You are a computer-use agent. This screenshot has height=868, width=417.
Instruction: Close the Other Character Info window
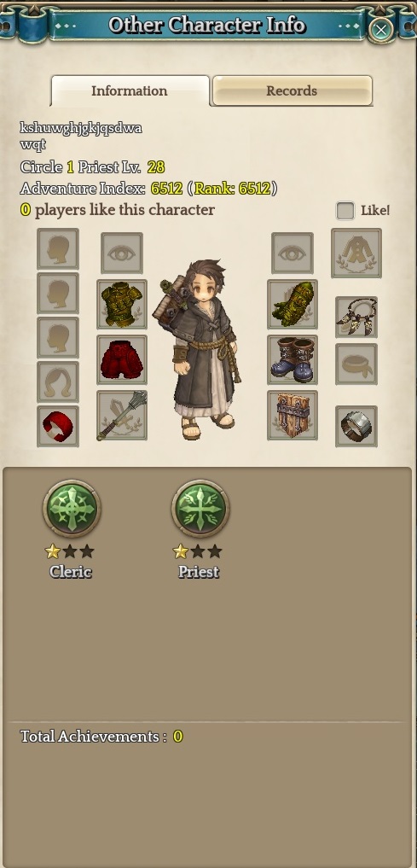pos(380,29)
